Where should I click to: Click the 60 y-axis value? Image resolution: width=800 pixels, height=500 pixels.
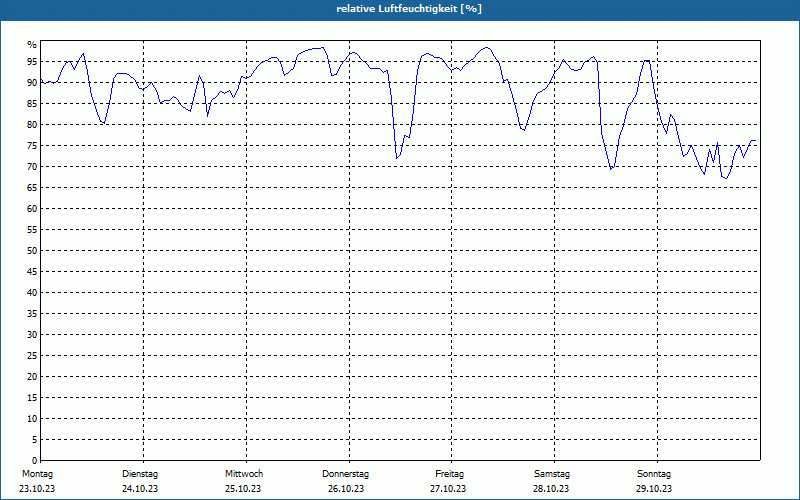point(32,209)
